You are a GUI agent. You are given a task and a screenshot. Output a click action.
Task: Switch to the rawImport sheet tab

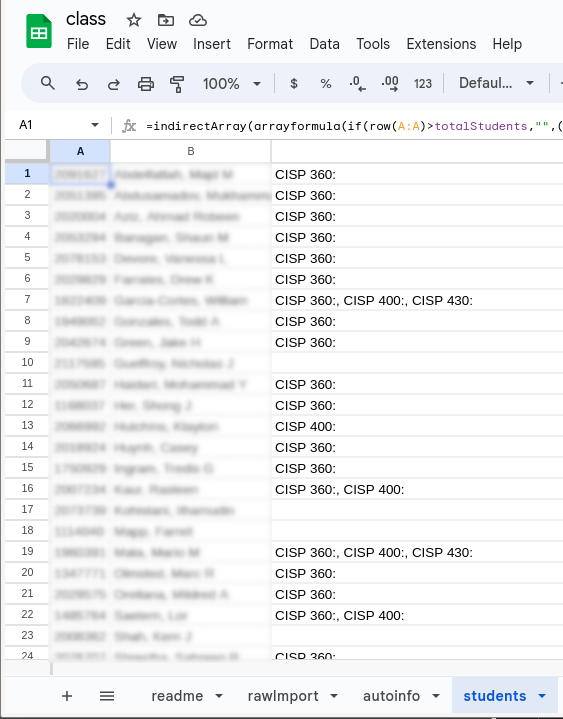(283, 696)
